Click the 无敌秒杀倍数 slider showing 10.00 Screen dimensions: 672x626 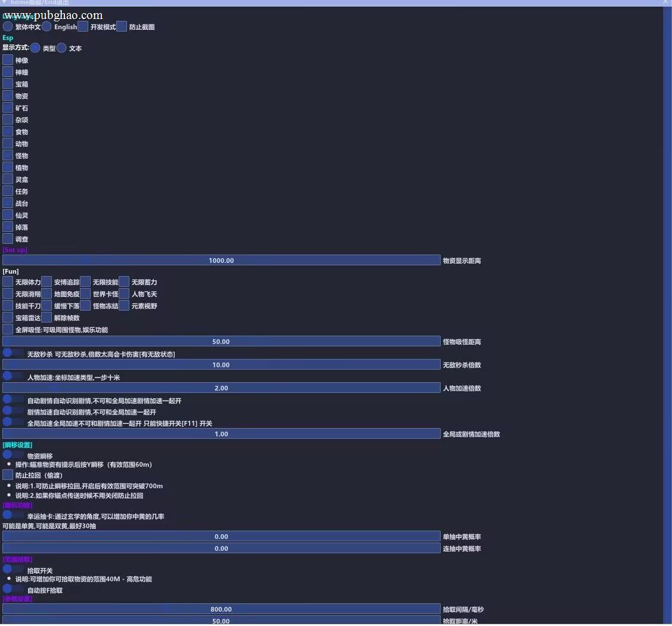(x=221, y=365)
